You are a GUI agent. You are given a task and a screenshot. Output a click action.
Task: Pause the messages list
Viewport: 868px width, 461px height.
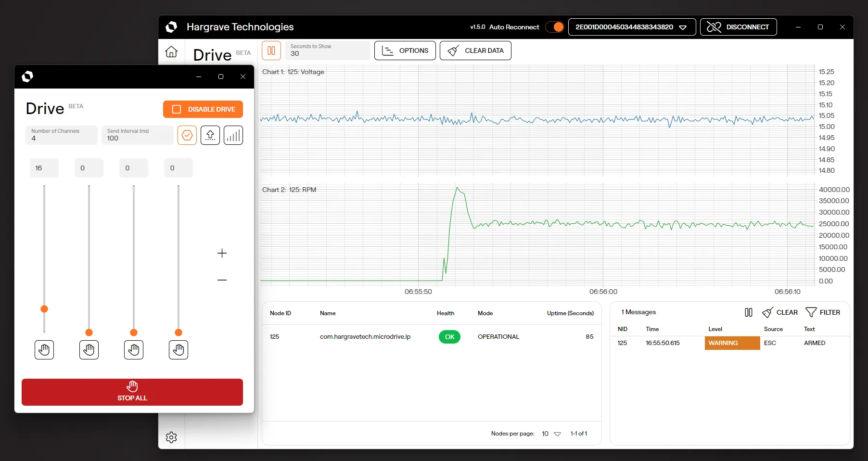click(749, 312)
